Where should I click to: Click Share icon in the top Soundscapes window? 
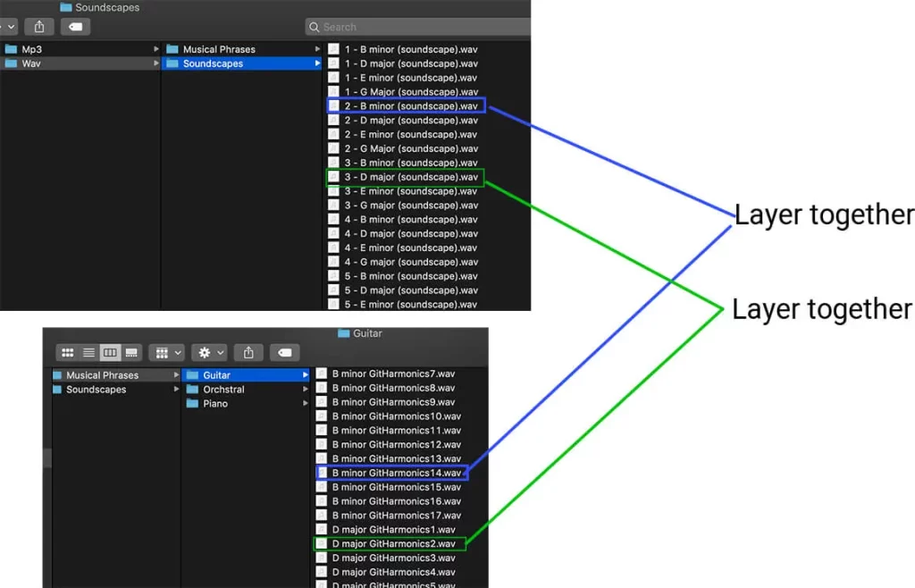point(38,27)
